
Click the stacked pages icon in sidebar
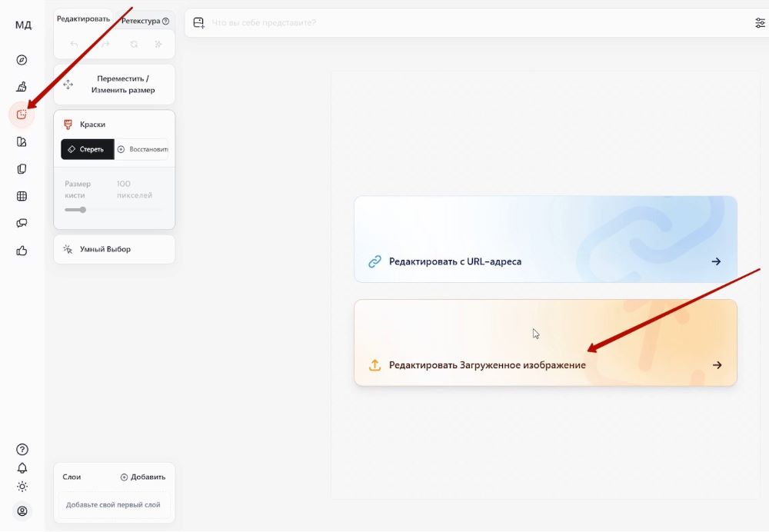(x=22, y=169)
